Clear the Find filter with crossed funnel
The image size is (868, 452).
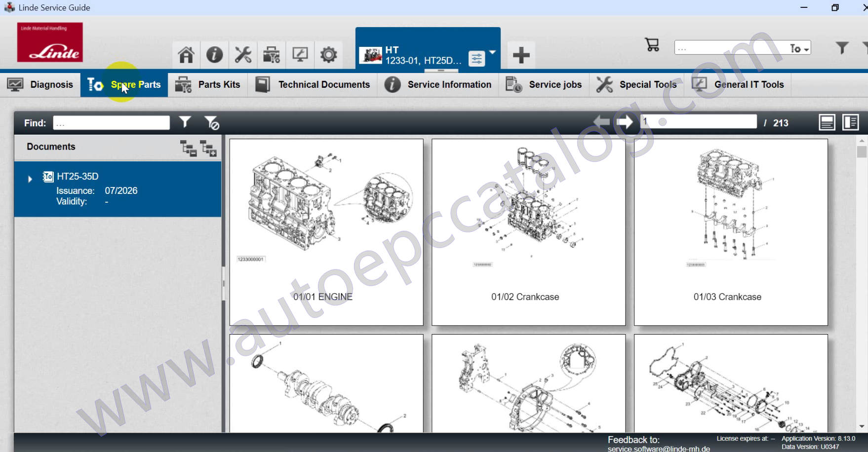[211, 122]
